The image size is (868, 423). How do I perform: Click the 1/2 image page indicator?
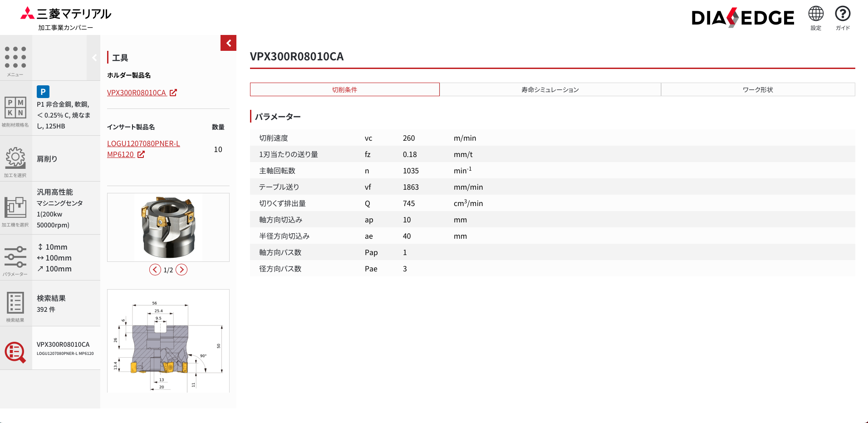[x=168, y=270]
